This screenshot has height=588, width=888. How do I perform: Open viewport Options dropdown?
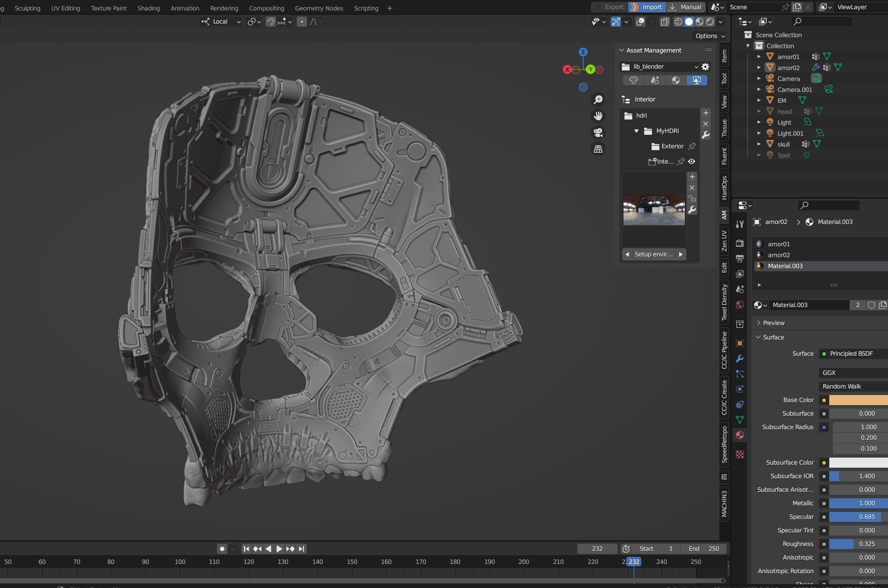[x=709, y=36]
